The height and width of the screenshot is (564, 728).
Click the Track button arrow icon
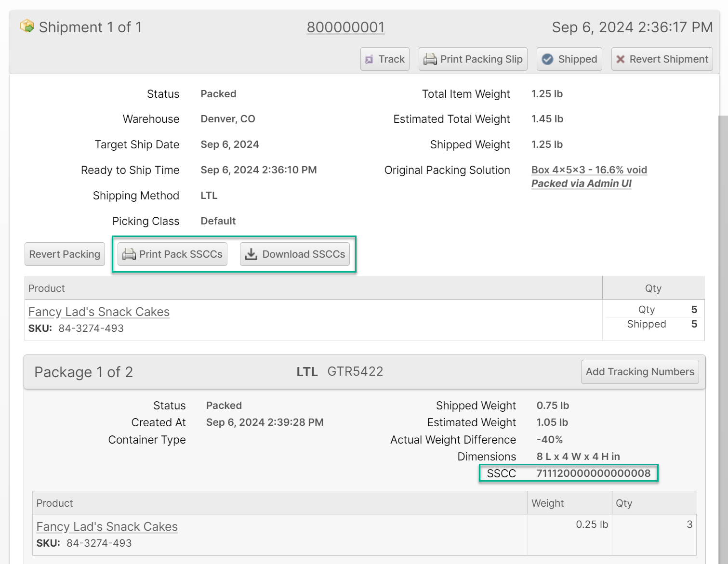369,59
